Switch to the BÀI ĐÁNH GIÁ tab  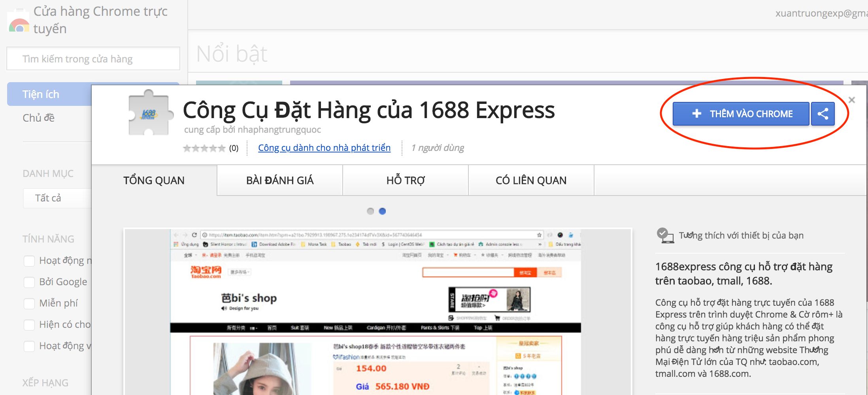click(x=280, y=180)
